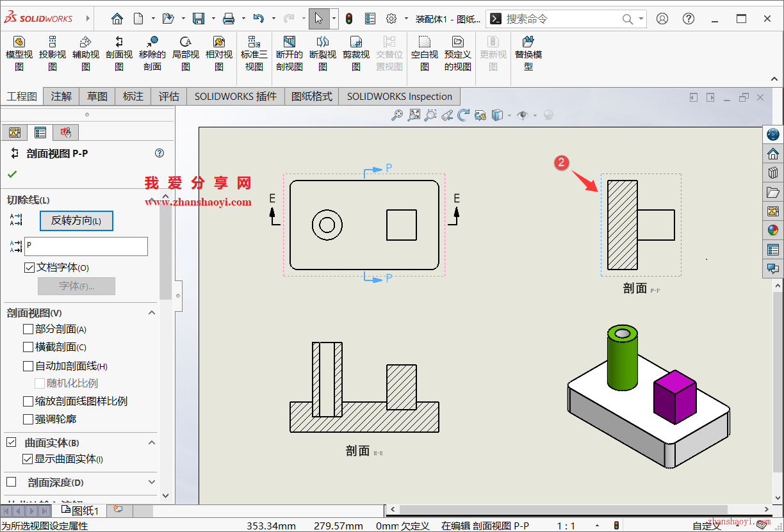This screenshot has width=784, height=532.
Task: Select the 图纸1 sheet tab
Action: tap(81, 510)
